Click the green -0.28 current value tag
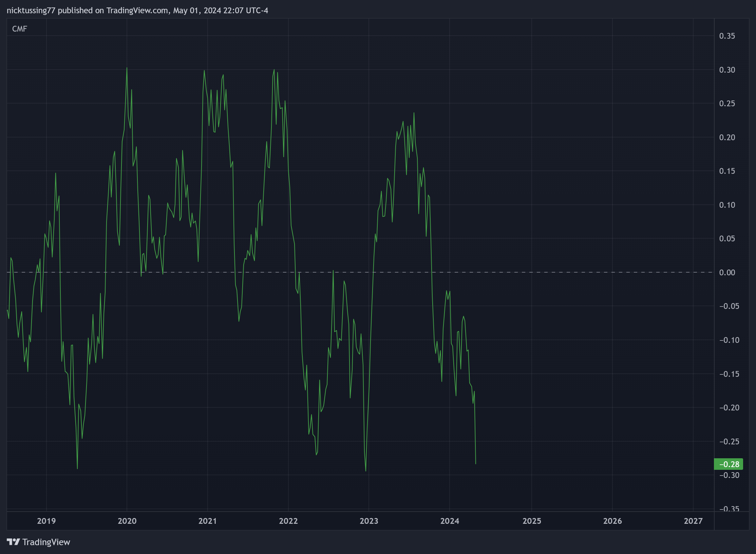This screenshot has width=756, height=554. click(x=729, y=464)
